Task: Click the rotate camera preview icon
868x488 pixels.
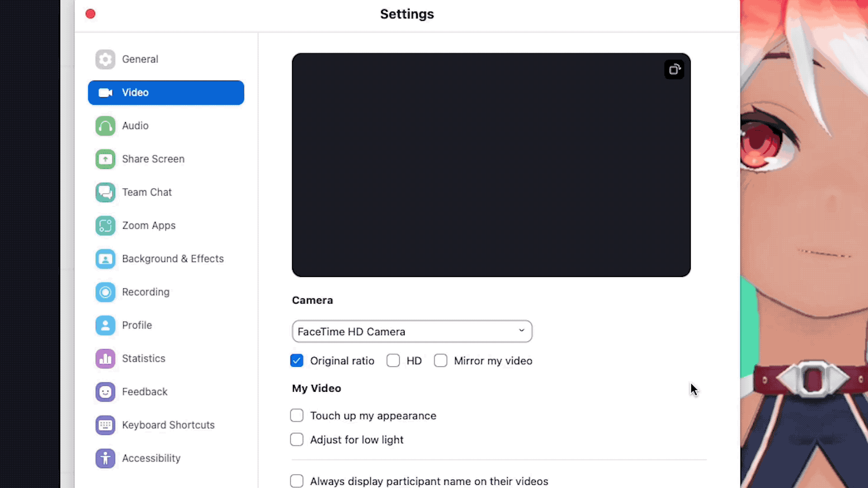Action: point(674,69)
